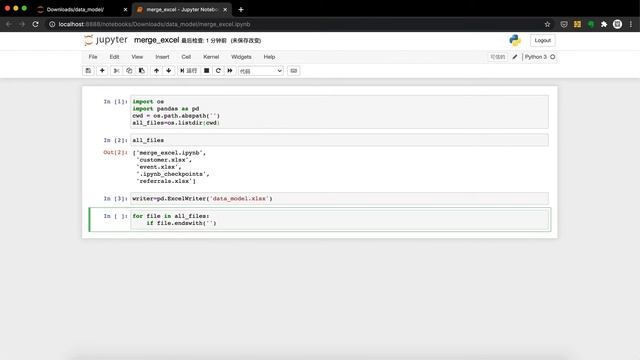Restart kernel and run all cells icon
Screen dimensions: 640x360
pyautogui.click(x=230, y=71)
